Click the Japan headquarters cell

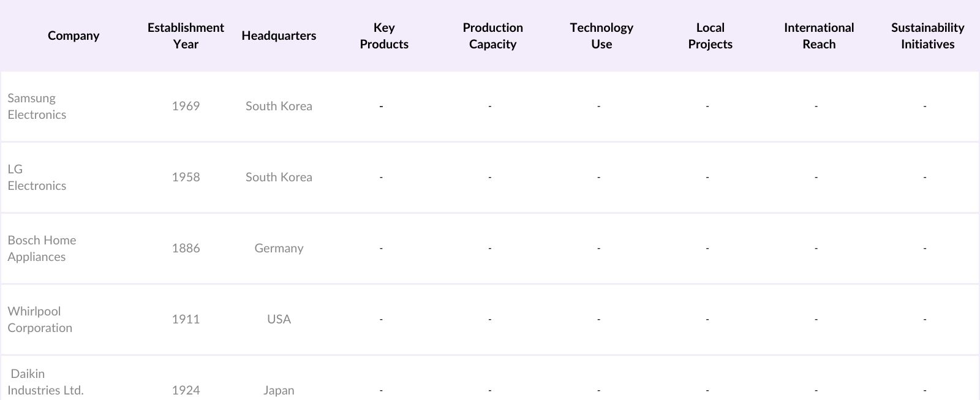pos(279,390)
